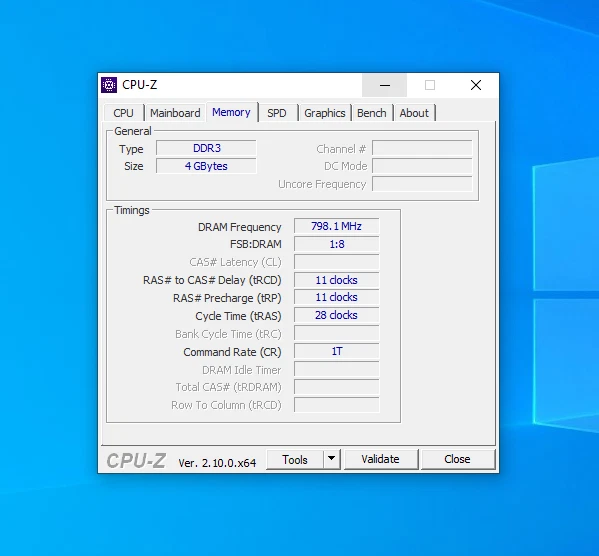This screenshot has width=599, height=556.
Task: Open the CPU tab
Action: [123, 113]
